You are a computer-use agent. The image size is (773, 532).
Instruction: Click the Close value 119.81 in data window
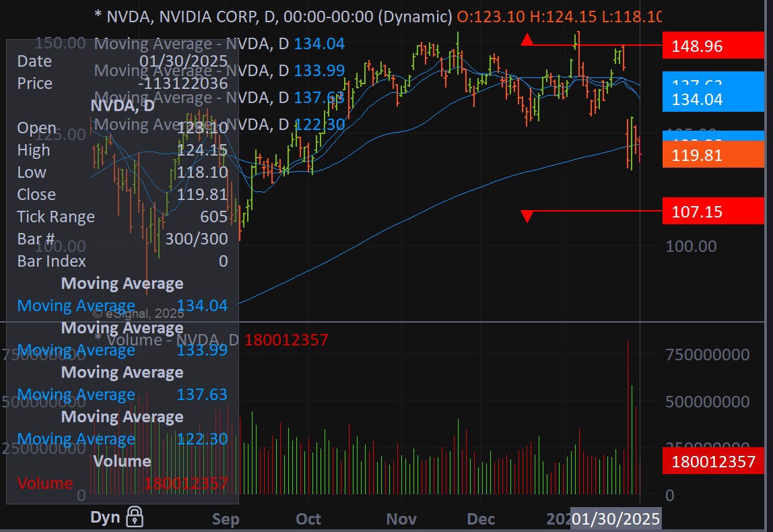[202, 194]
